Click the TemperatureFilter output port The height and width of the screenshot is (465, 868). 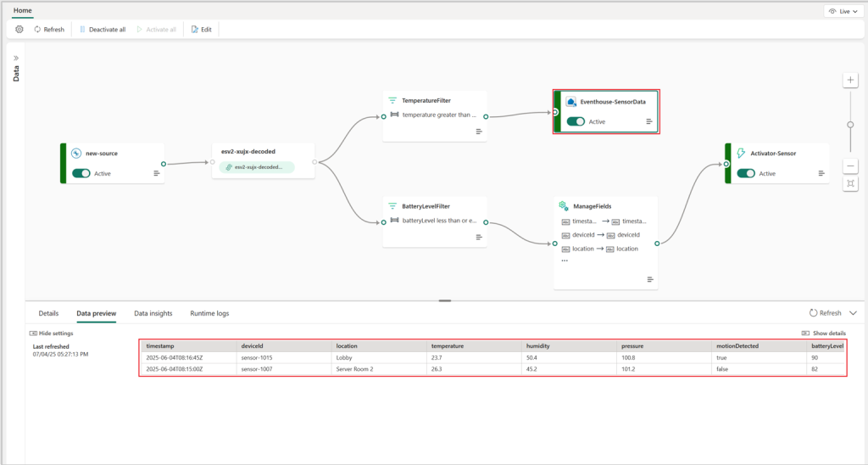click(x=486, y=117)
